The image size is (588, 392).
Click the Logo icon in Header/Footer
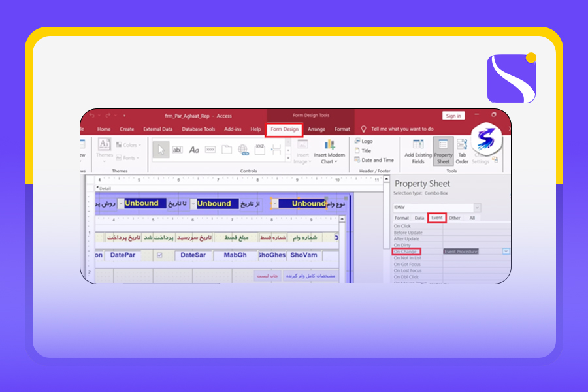click(x=358, y=141)
